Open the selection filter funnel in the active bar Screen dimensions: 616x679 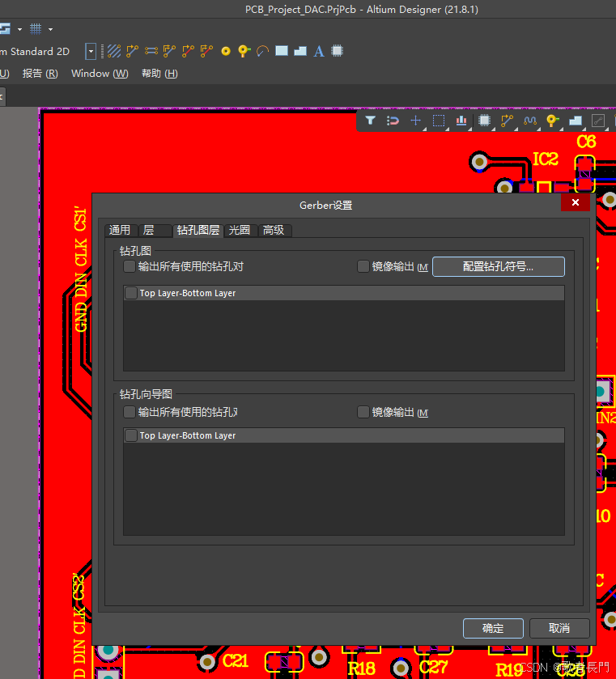[x=370, y=121]
